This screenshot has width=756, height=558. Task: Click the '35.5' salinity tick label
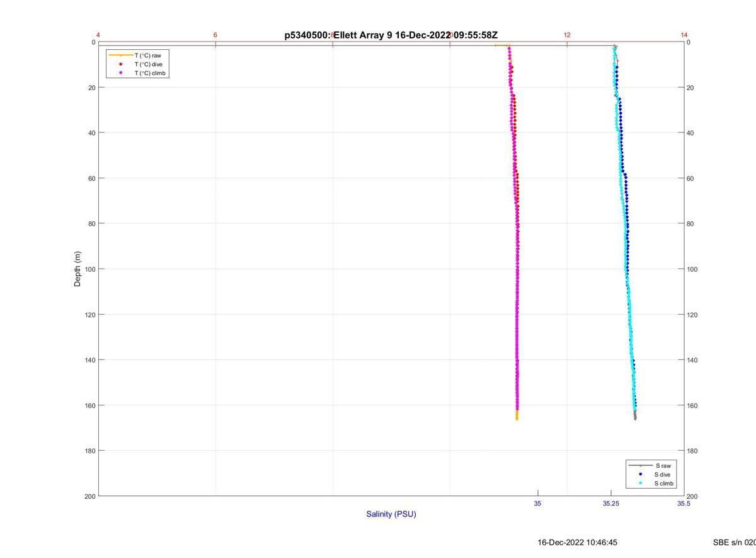tap(684, 504)
